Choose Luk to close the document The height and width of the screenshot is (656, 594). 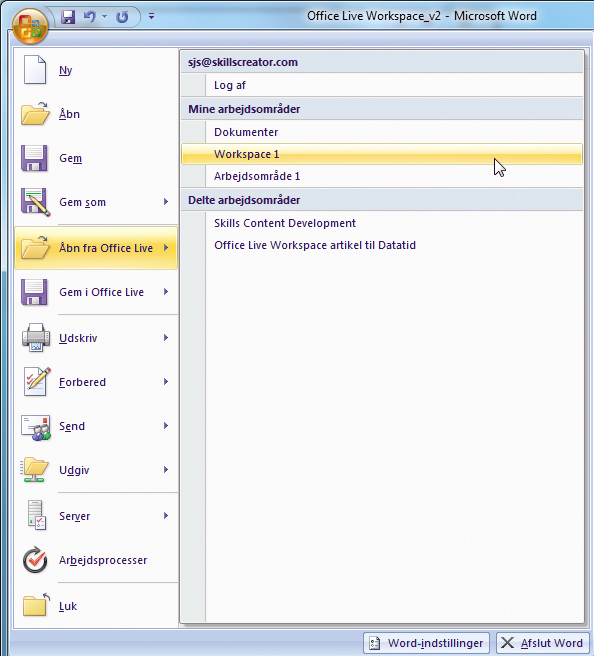click(96, 606)
